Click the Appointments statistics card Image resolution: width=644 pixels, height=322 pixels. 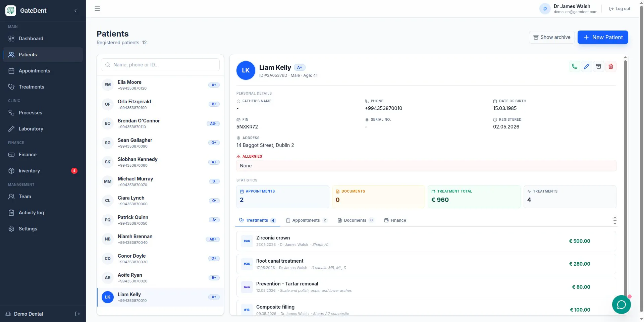click(x=283, y=197)
